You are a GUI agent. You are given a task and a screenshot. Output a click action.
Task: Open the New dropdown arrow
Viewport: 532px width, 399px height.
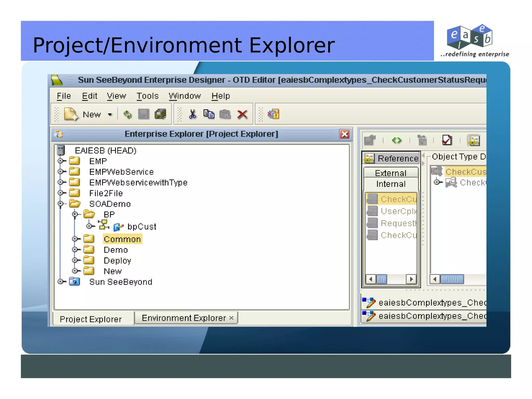click(x=110, y=115)
